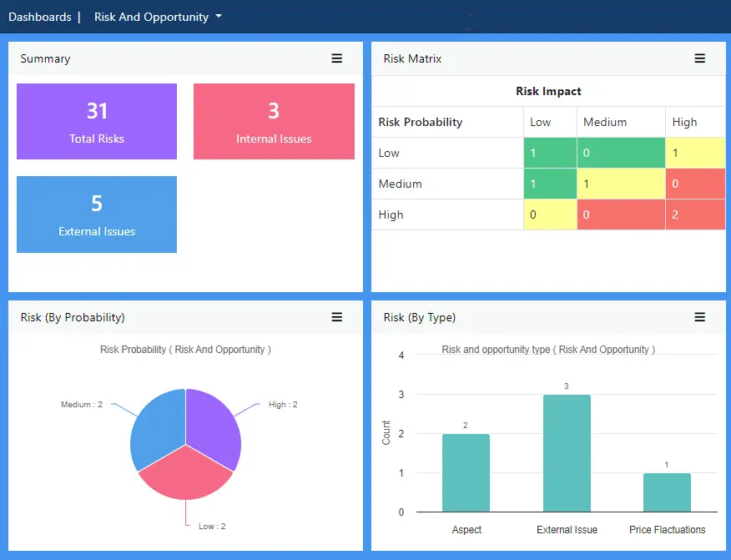731x560 pixels.
Task: Click red High-High matrix cell showing 2
Action: [695, 214]
